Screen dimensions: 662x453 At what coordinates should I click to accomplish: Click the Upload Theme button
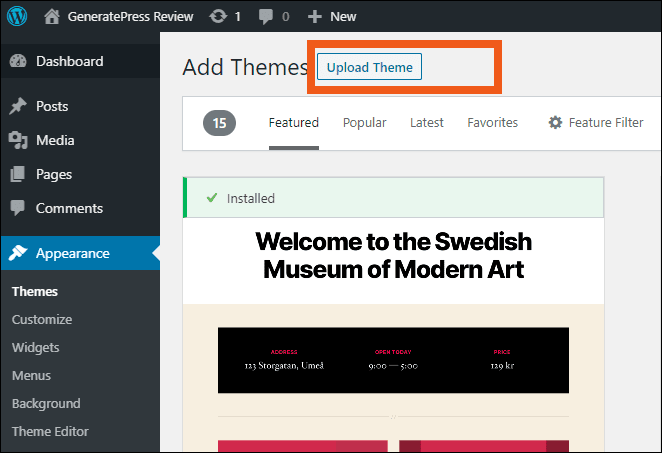coord(370,67)
